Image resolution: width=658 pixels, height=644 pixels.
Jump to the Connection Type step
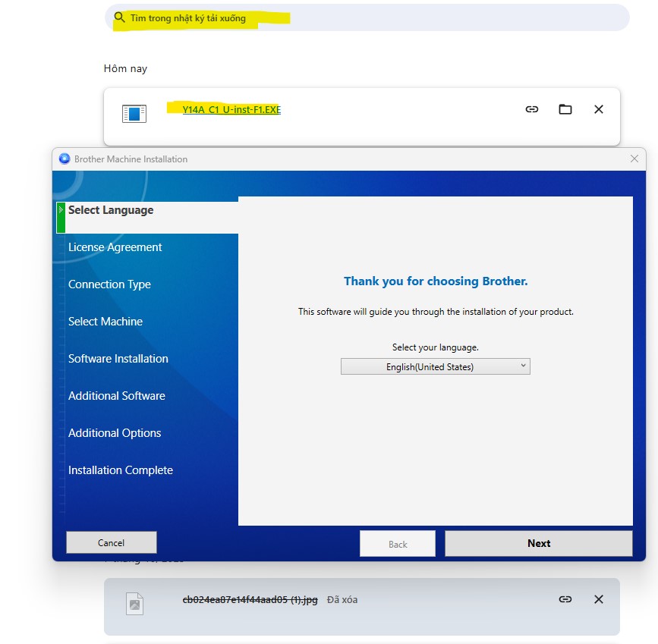click(x=109, y=284)
